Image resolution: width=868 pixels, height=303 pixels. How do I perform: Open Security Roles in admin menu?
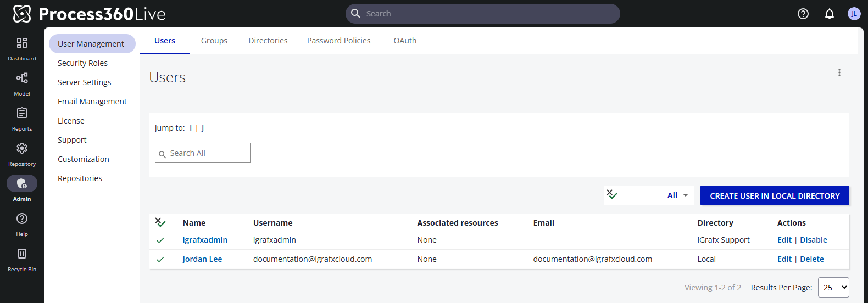click(x=82, y=63)
